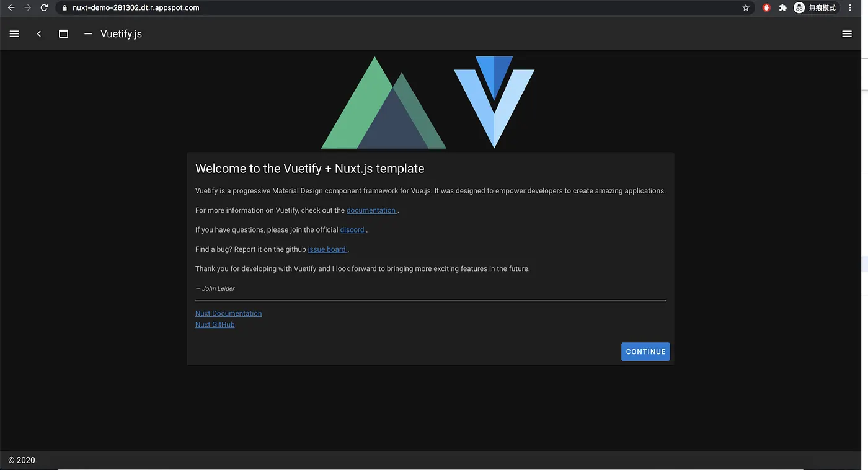Viewport: 868px width, 470px height.
Task: Toggle fixed footer with the minus icon
Action: [88, 34]
